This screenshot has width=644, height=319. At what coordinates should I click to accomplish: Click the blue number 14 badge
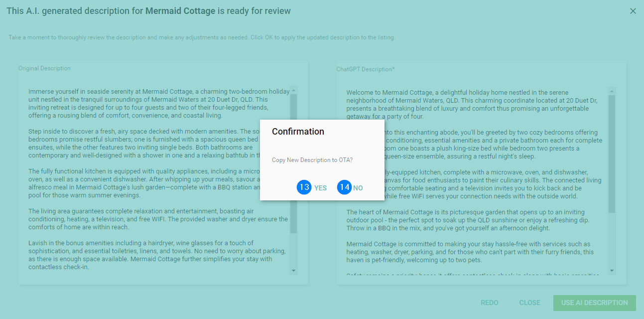point(344,187)
